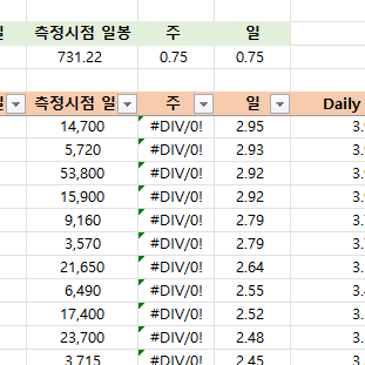
Task: Click the 0.75 cell under green 일 header
Action: click(x=252, y=57)
